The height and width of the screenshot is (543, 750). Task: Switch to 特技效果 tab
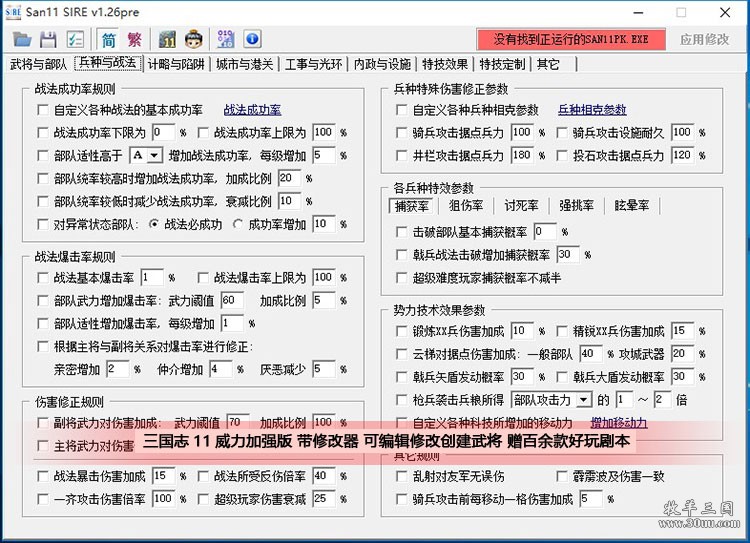point(445,64)
